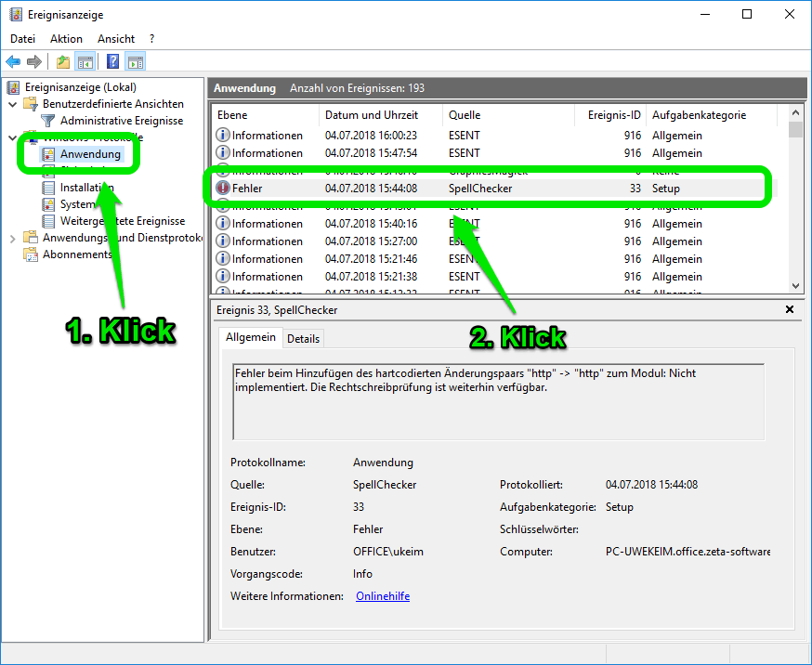Open the Aktion menu

[x=66, y=39]
